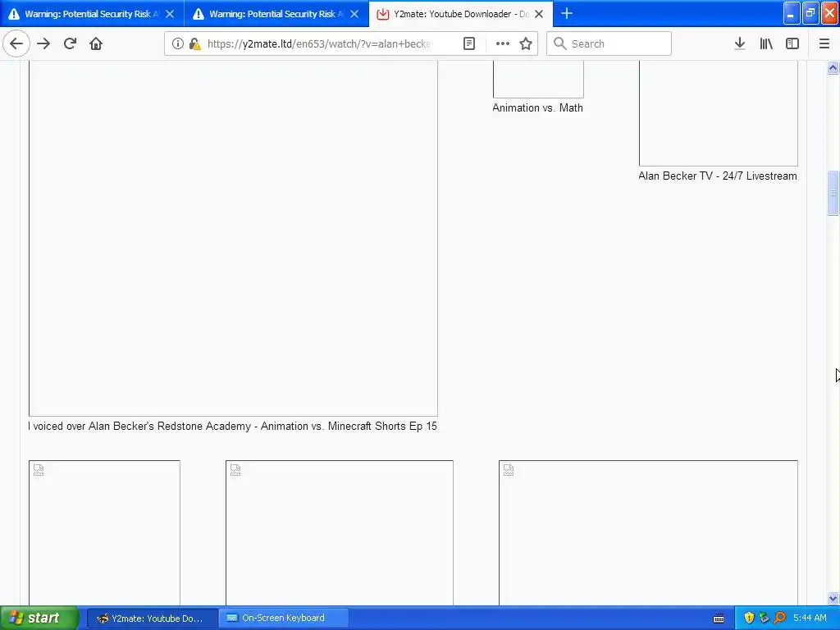The height and width of the screenshot is (630, 840).
Task: Click the large Redstone Academy video thumbnail
Action: pyautogui.click(x=233, y=238)
